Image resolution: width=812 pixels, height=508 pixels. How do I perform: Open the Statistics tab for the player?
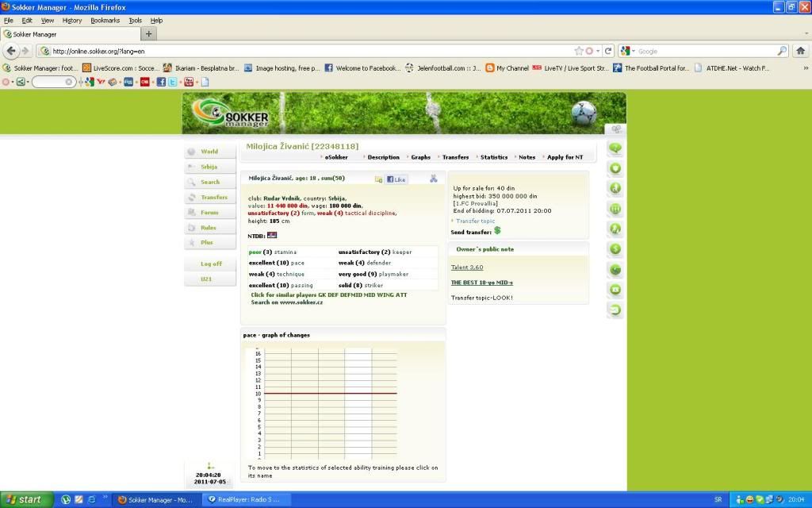pos(495,157)
